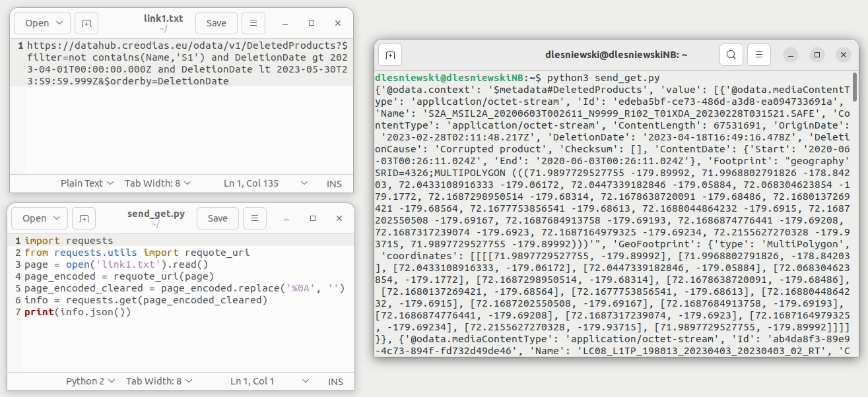Toggle overwrite mode in the send_get.py status bar
Screen dimensions: 868x397
335,381
